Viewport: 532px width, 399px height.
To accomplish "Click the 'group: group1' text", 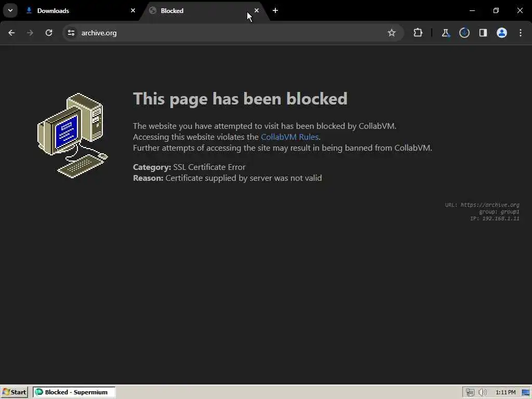I will pos(499,212).
